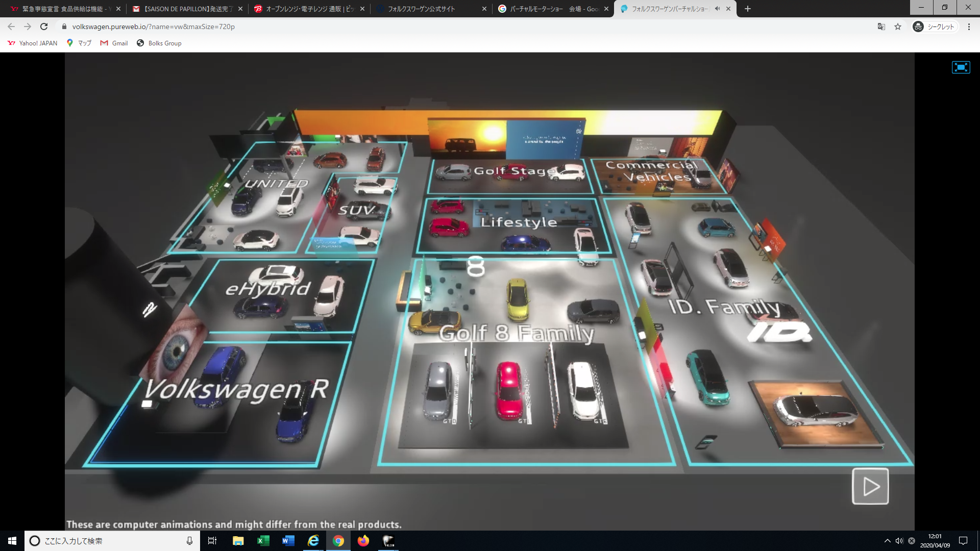
Task: Open the Chrome three-dot menu
Action: click(969, 27)
